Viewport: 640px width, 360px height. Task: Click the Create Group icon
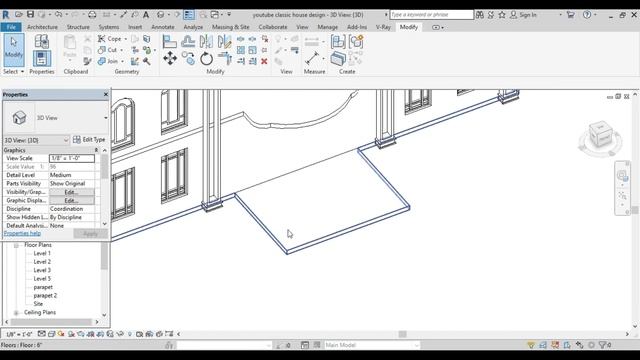pyautogui.click(x=356, y=42)
